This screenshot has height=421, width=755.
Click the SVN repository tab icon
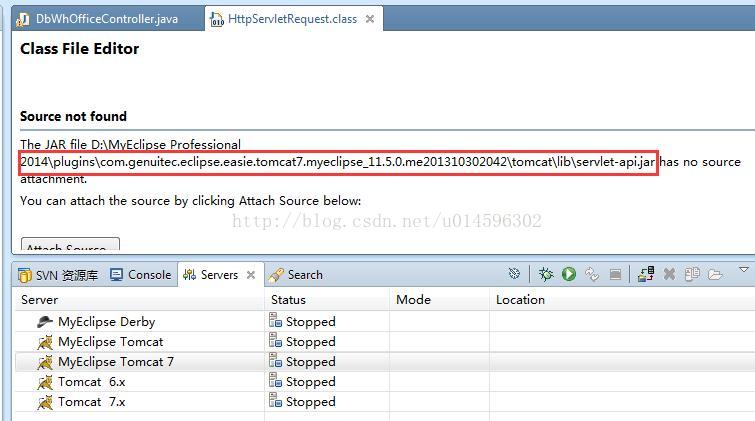tap(25, 275)
